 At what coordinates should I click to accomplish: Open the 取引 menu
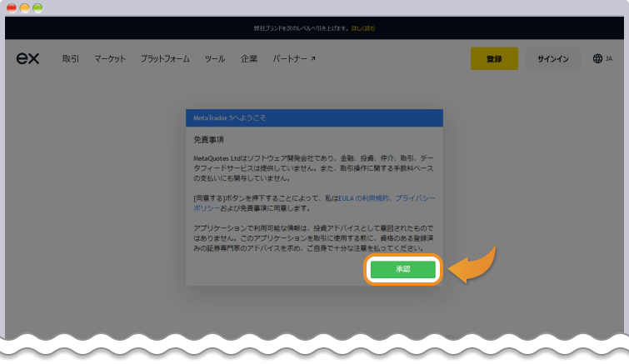click(71, 59)
